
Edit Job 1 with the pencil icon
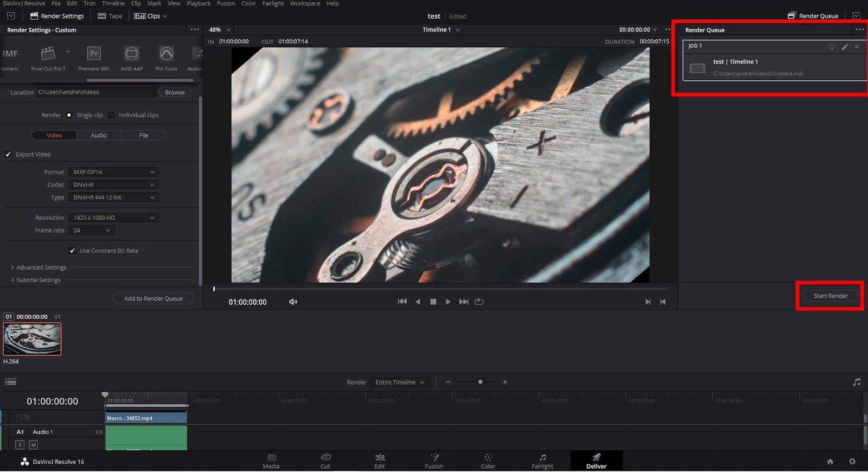pos(845,47)
